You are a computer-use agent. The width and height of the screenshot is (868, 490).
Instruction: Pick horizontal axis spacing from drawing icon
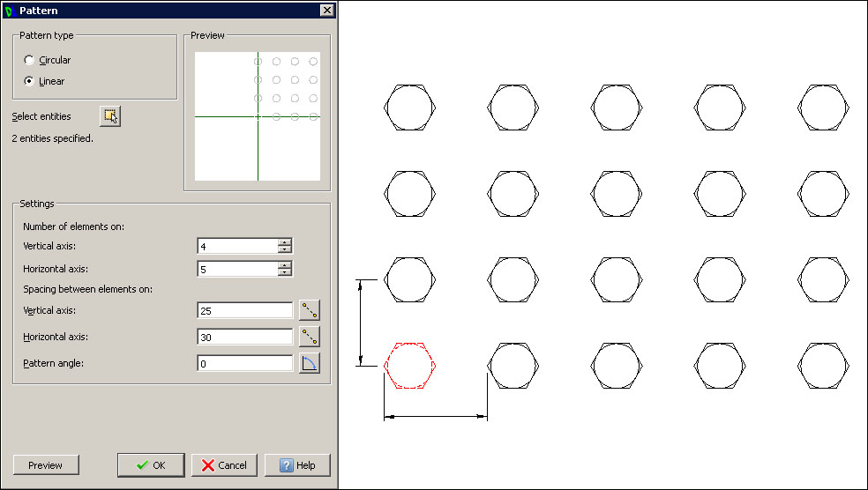coord(310,337)
